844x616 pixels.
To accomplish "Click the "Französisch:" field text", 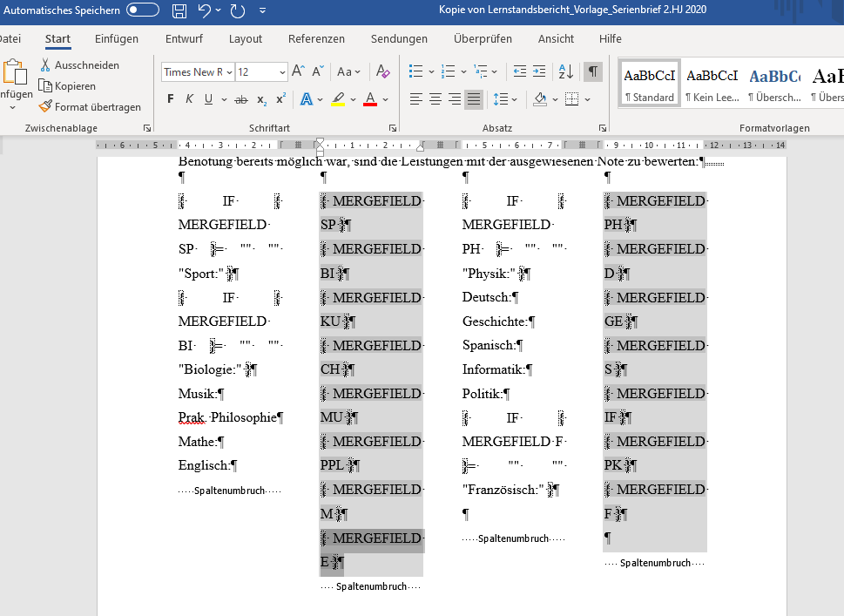I will coord(503,490).
